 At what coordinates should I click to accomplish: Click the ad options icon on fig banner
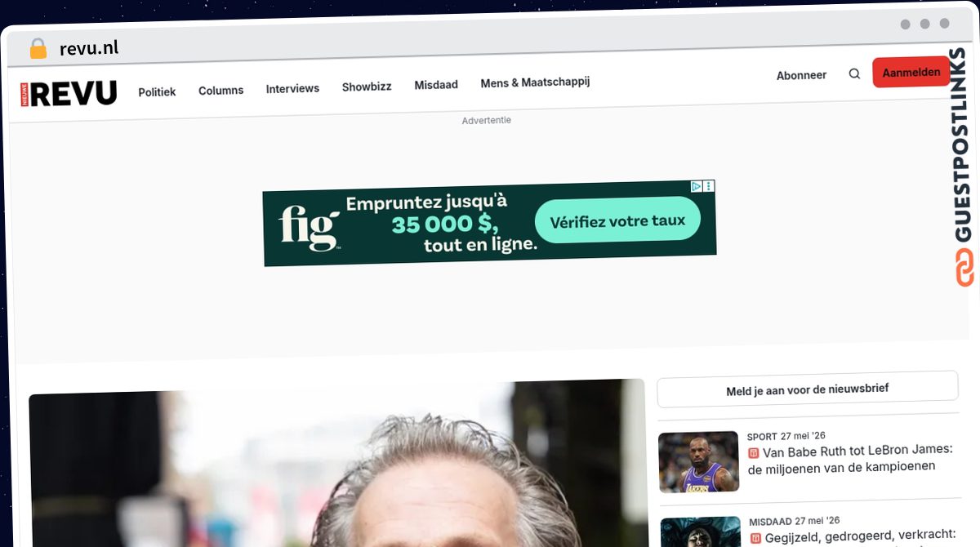(x=709, y=186)
